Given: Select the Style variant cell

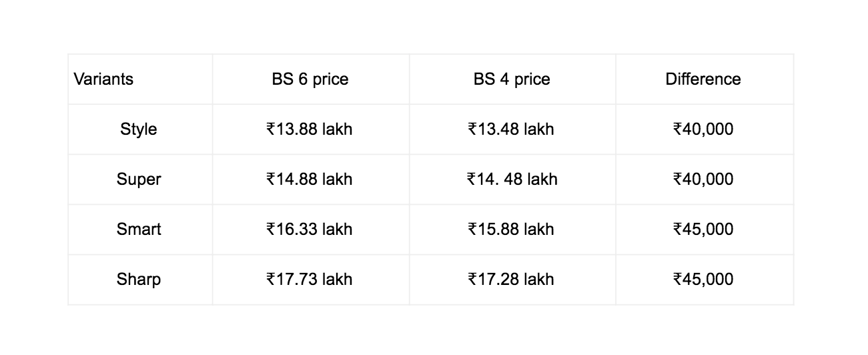Looking at the screenshot, I should 139,129.
